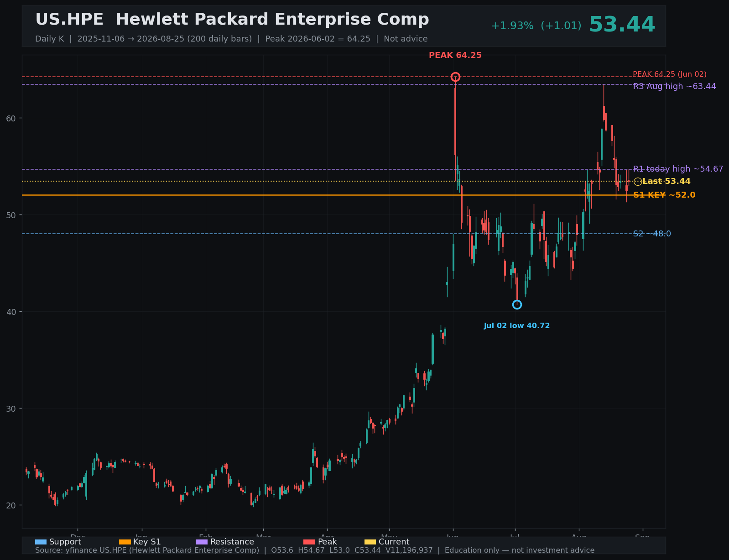Click the yellow Last price marker circle
The height and width of the screenshot is (560, 729).
(638, 182)
